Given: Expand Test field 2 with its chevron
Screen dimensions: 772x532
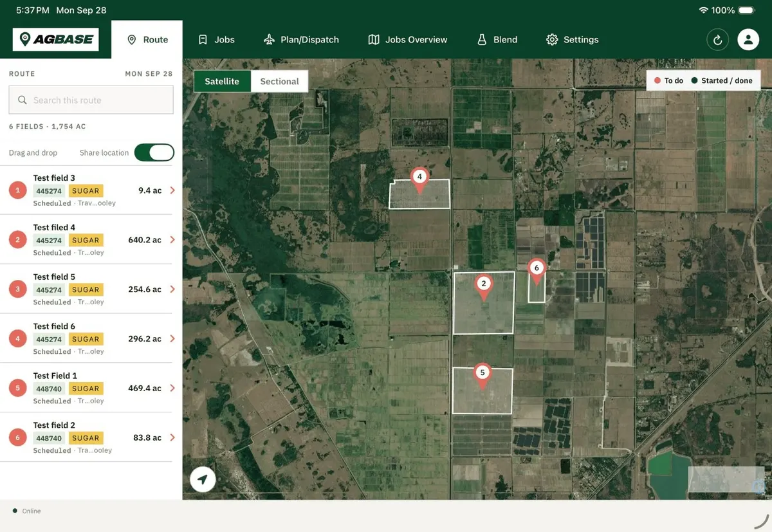Looking at the screenshot, I should 172,437.
